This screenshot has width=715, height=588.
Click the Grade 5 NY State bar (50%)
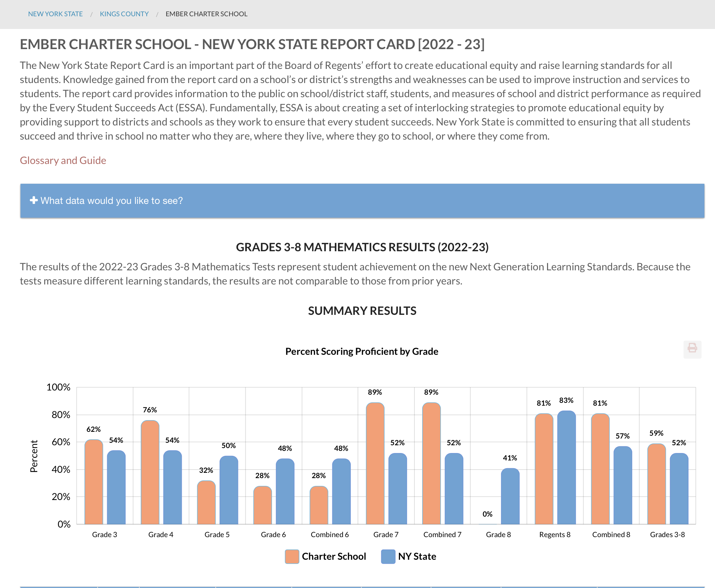coord(228,490)
